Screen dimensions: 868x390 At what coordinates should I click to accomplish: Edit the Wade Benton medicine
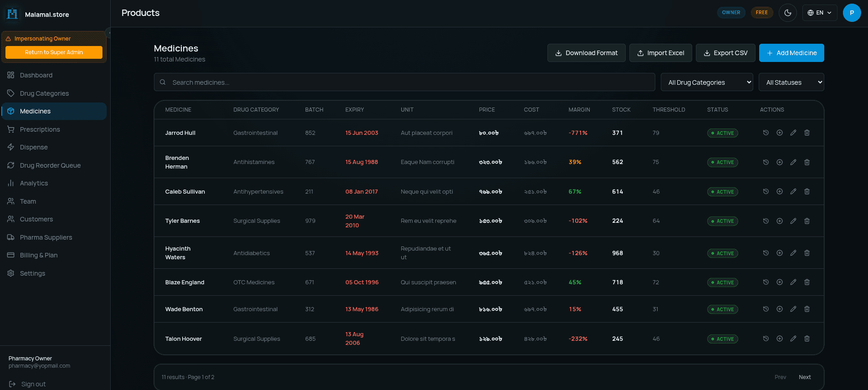793,309
